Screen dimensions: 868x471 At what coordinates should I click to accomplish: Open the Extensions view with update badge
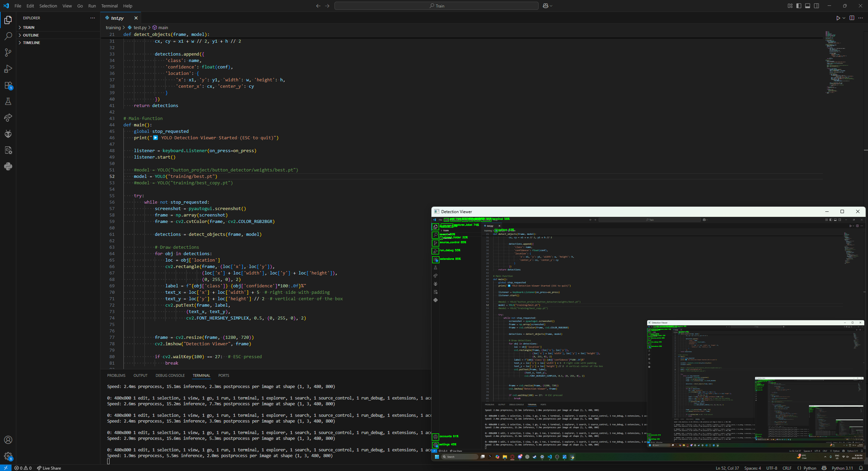point(8,85)
